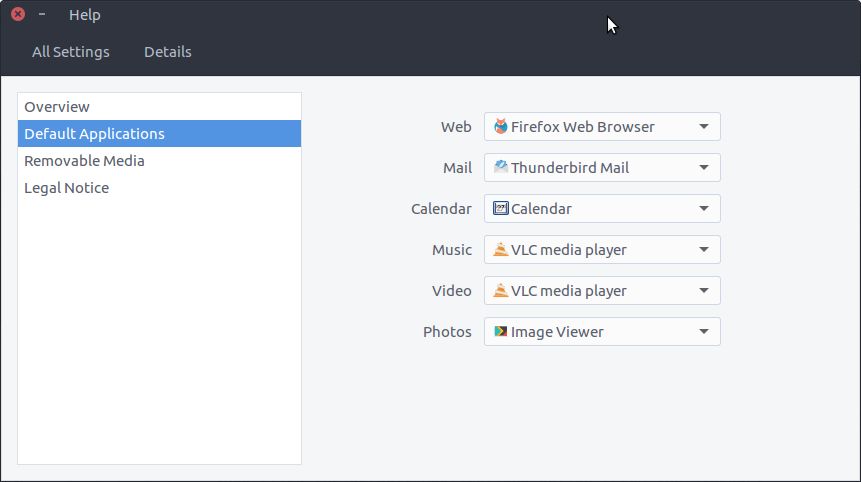Open the Video default application dropdown arrow

tap(703, 290)
